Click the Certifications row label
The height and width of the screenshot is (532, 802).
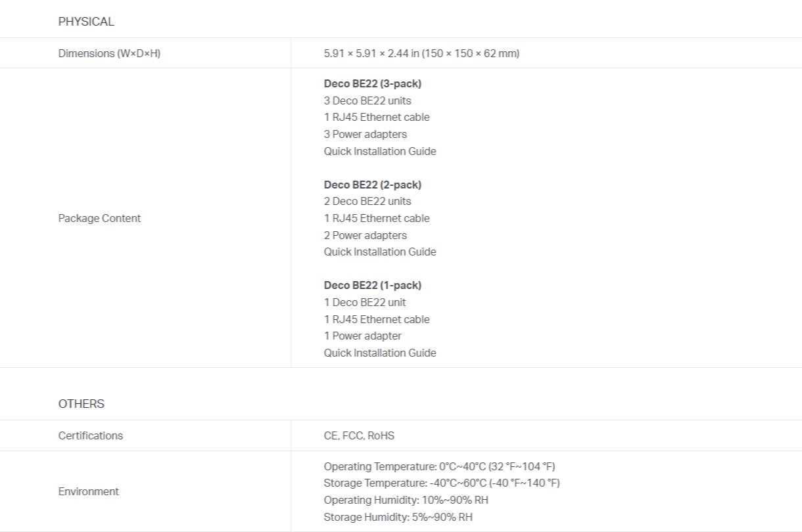tap(91, 435)
